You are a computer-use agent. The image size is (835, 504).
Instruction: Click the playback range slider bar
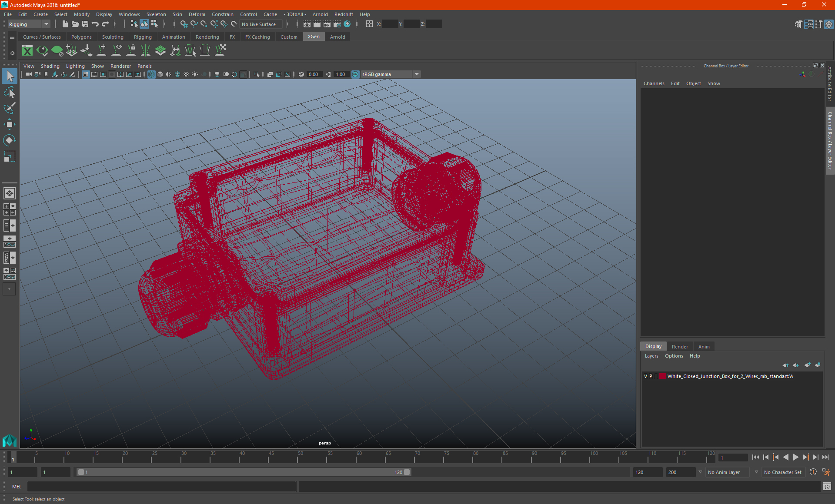point(244,472)
